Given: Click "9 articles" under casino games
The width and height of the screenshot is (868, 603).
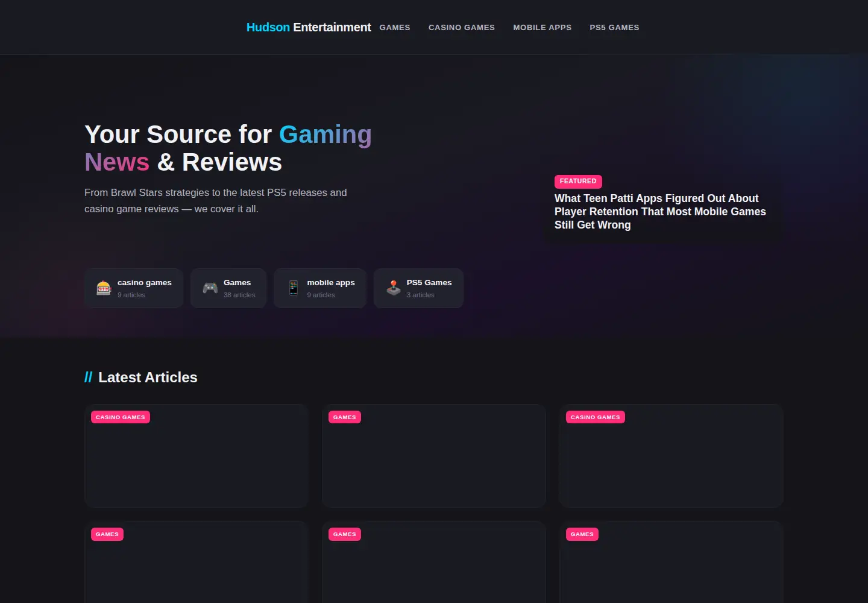Looking at the screenshot, I should pos(131,295).
